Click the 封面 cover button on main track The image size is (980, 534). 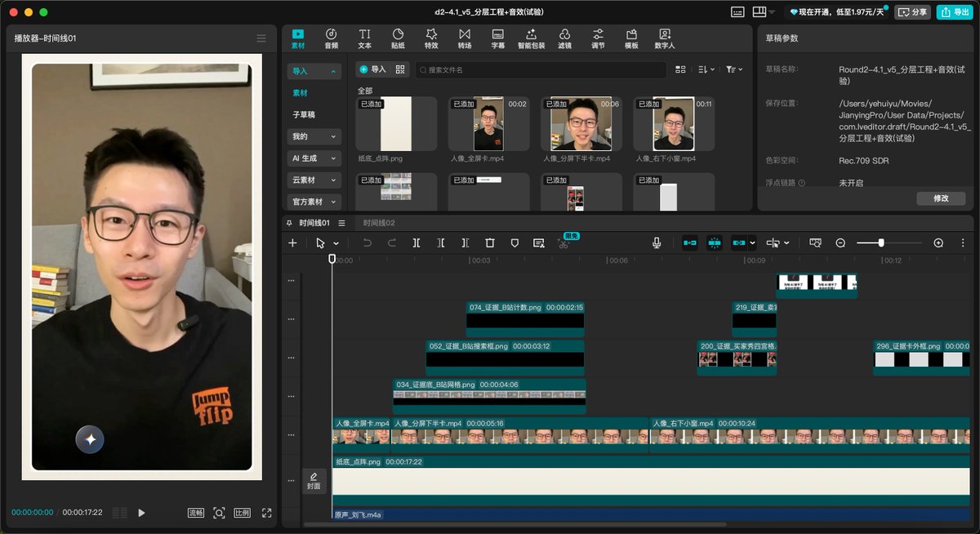[314, 481]
